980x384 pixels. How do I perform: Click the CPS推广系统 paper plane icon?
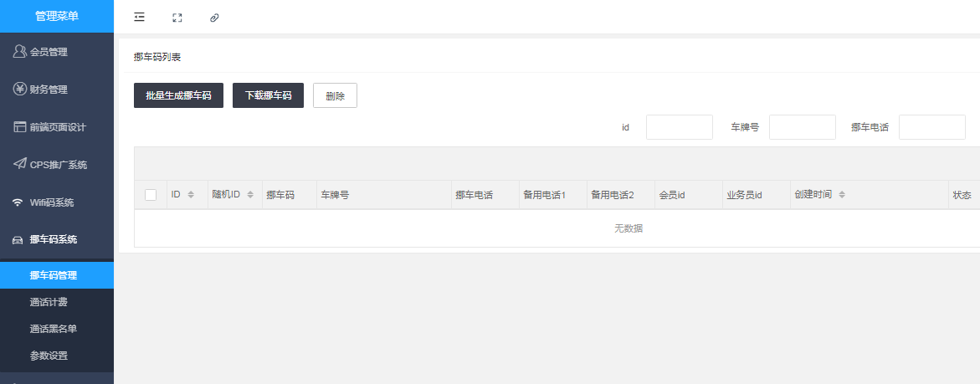click(20, 164)
